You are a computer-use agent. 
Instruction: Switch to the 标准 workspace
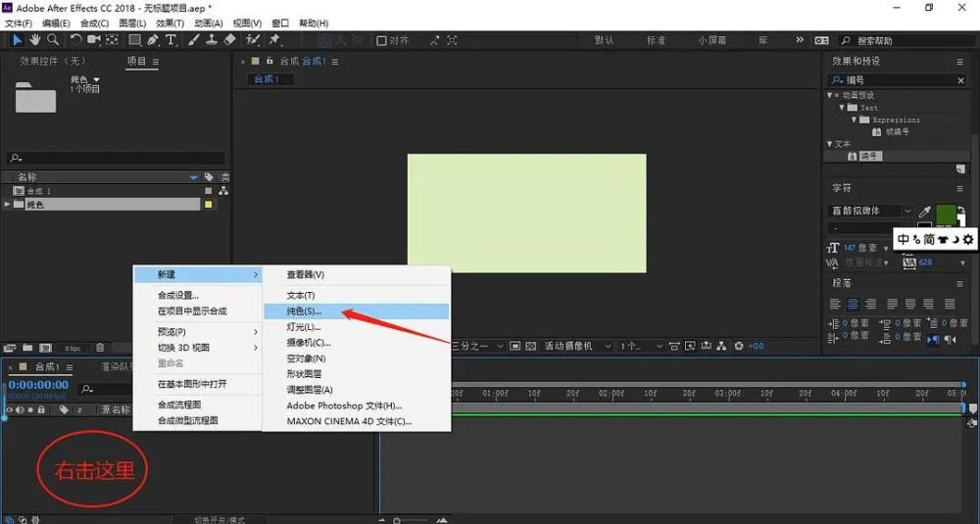[656, 40]
